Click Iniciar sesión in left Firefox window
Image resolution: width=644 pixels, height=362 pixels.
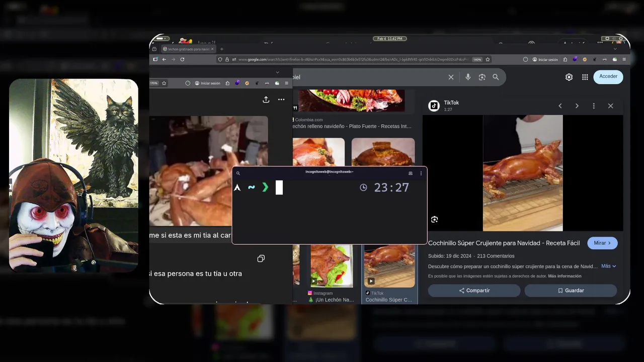[207, 83]
